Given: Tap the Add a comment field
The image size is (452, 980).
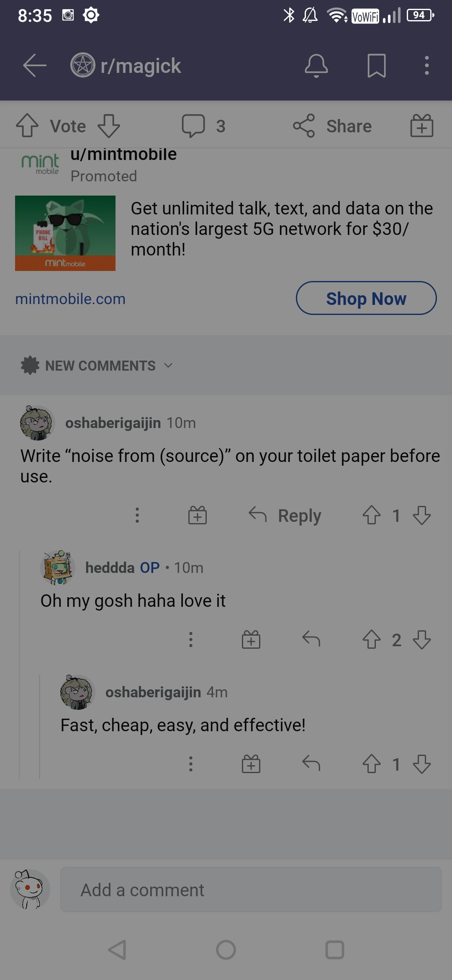Looking at the screenshot, I should click(251, 890).
